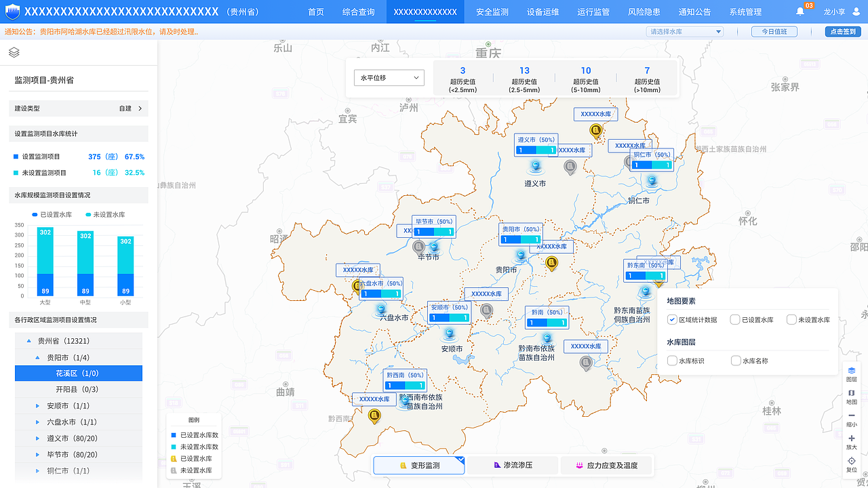
Task: Open the 运行监管 menu
Action: pos(593,12)
